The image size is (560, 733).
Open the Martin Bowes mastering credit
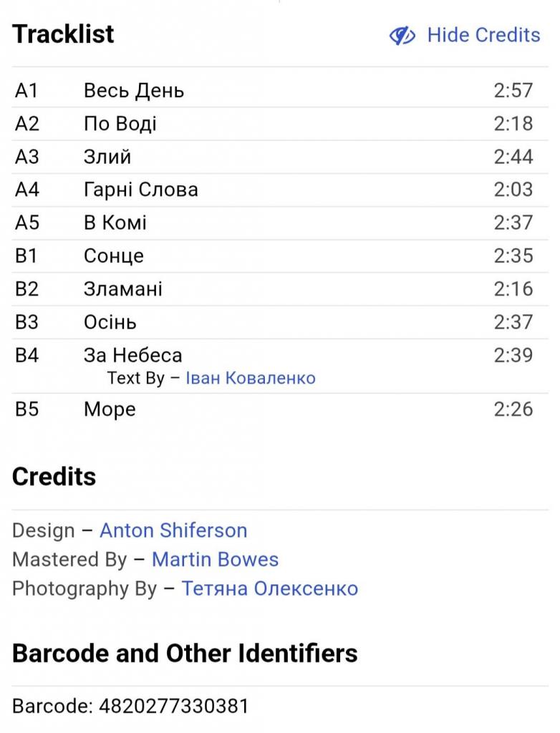tap(215, 559)
